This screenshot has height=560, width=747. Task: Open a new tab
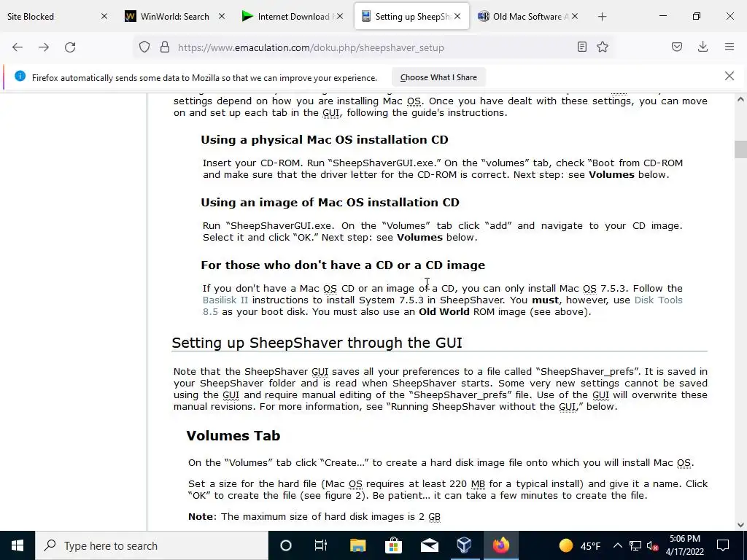[x=602, y=17]
